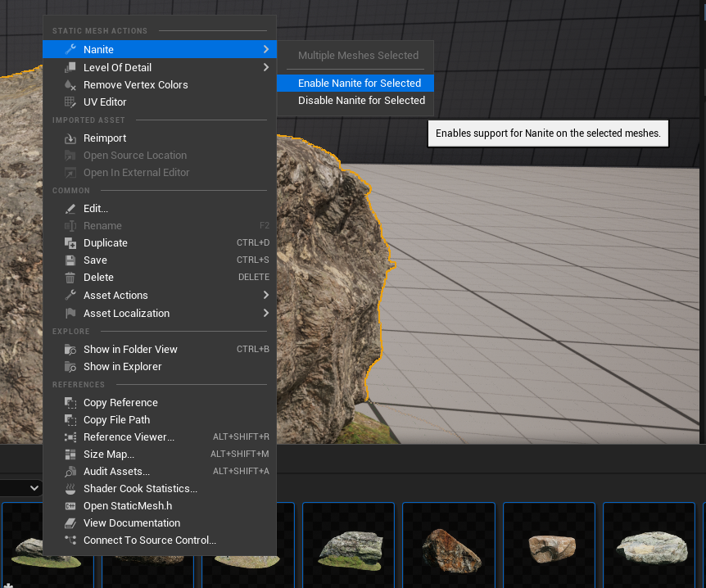
Task: Open the UV Editor menu entry
Action: coord(160,102)
